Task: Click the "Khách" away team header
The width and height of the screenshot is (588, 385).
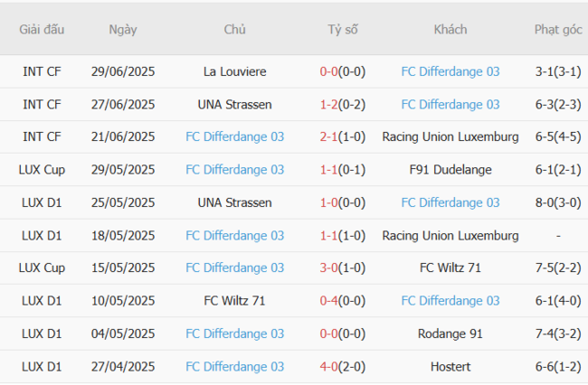Action: (450, 29)
